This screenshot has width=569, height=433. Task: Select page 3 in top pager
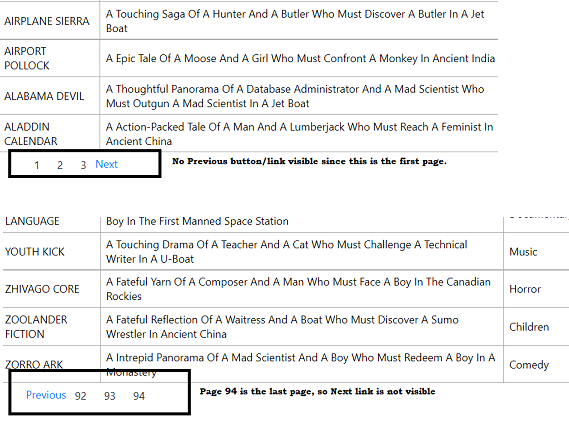click(83, 165)
